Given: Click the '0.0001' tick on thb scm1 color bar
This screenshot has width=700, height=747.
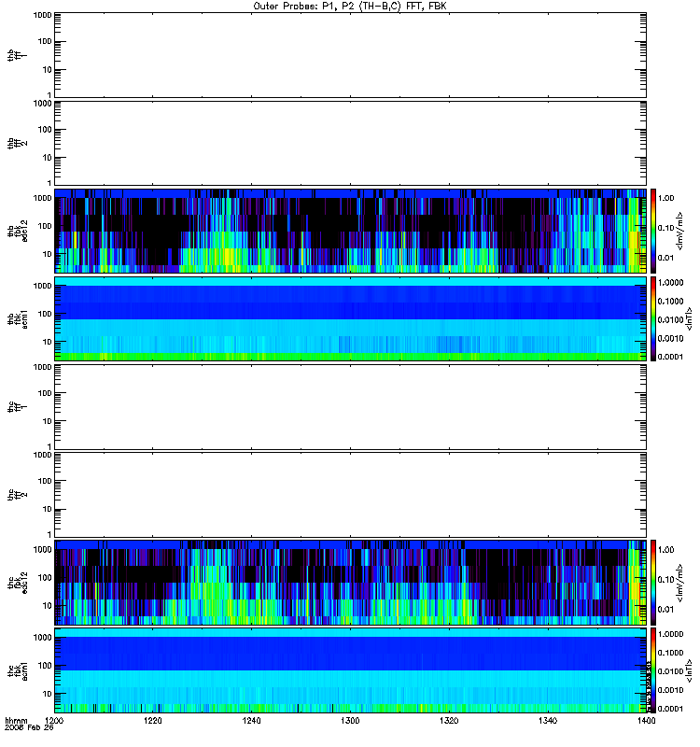Looking at the screenshot, I should click(670, 357).
